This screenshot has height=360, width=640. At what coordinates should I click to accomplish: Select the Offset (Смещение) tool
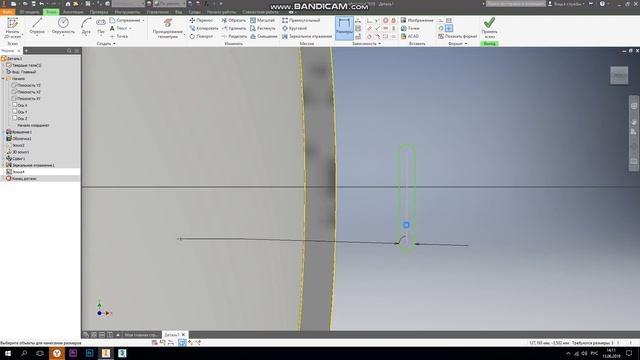(264, 36)
